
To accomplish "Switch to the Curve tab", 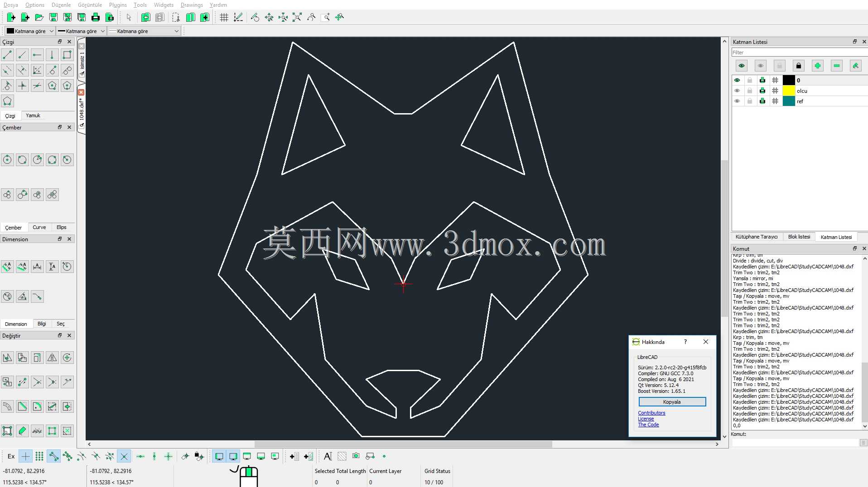I will coord(39,227).
